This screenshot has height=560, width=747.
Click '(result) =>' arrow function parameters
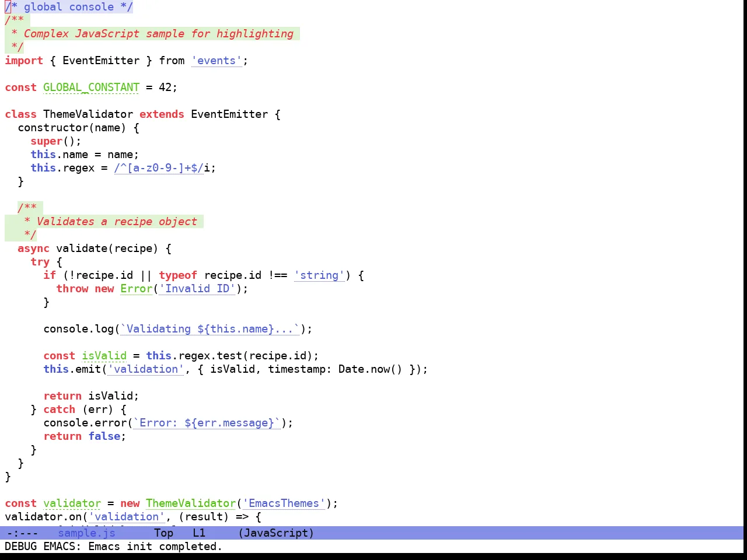(214, 517)
